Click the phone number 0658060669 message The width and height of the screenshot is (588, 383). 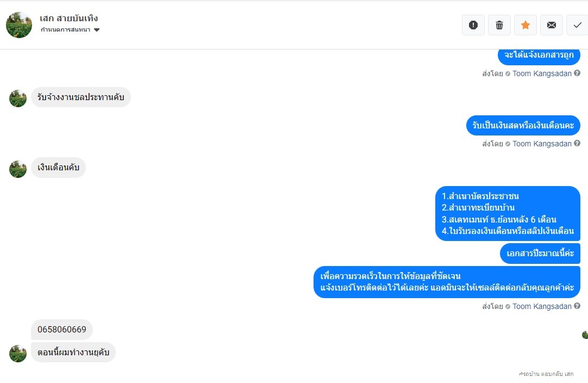tap(62, 330)
